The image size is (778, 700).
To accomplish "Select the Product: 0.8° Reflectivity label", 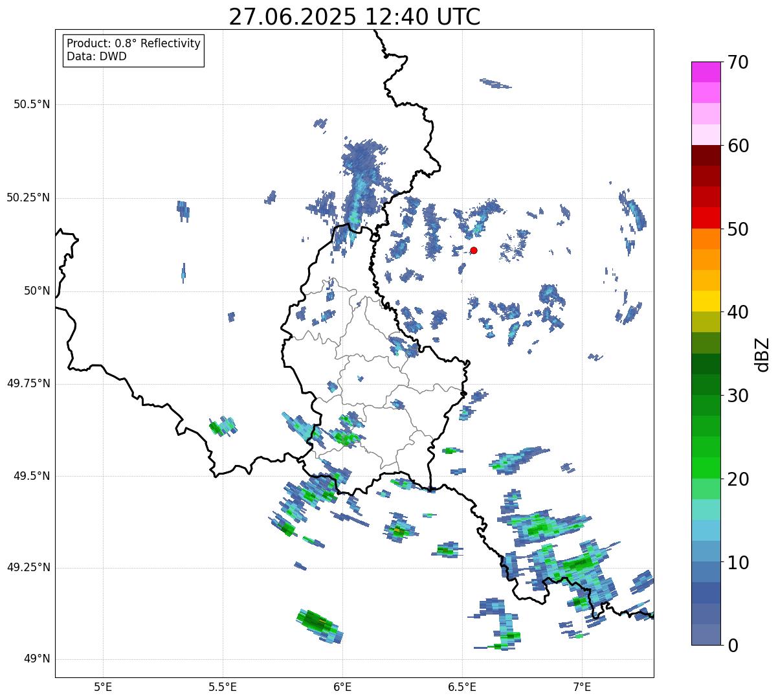I will 134,43.
